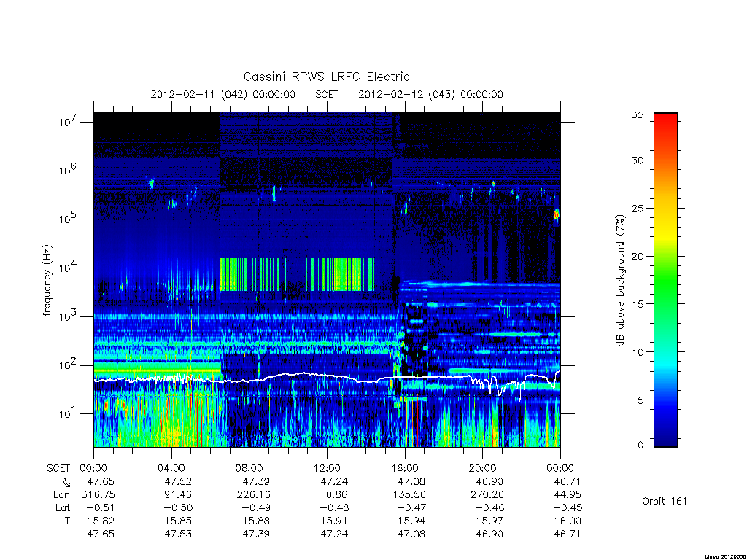Click the 04:00 SCET time tick label
This screenshot has width=747, height=560.
coord(171,468)
